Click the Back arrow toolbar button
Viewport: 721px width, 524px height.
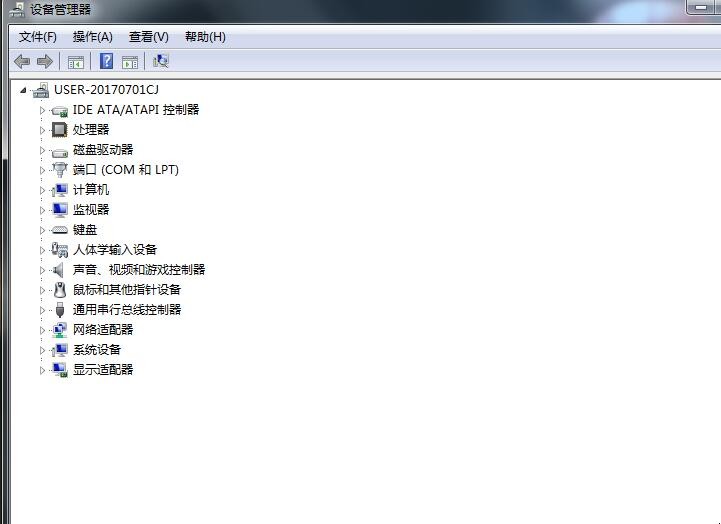[22, 61]
